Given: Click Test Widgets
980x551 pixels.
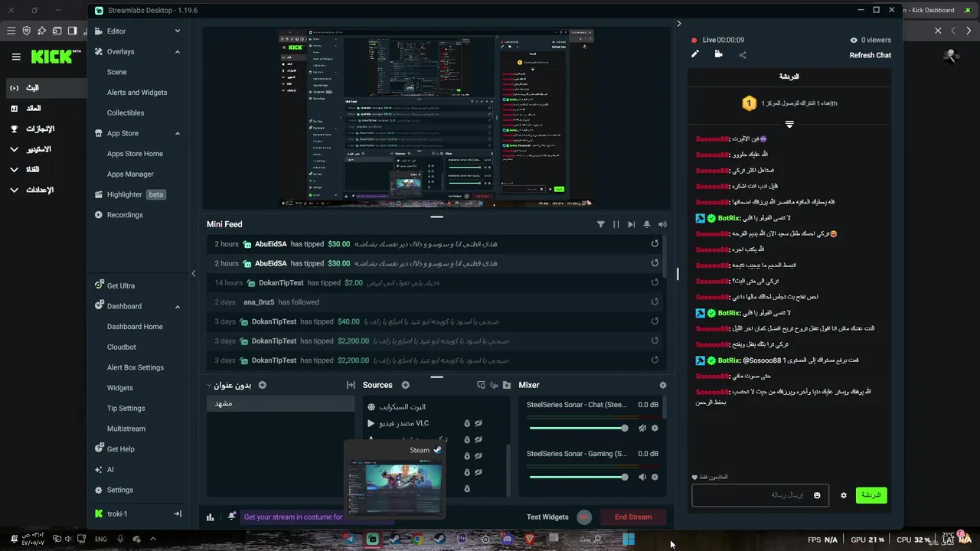Looking at the screenshot, I should click(547, 517).
